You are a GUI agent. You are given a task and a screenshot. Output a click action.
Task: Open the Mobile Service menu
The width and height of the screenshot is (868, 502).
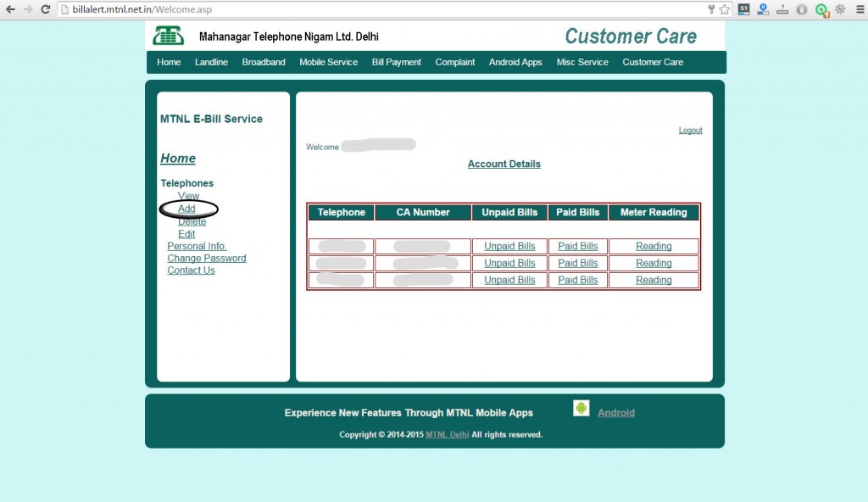pos(328,62)
